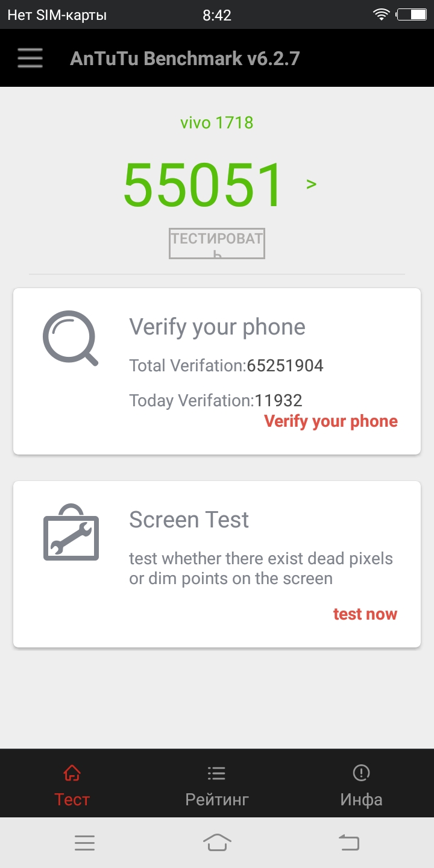Open the Инфа tab
Viewport: 434px width, 868px height.
[x=361, y=785]
